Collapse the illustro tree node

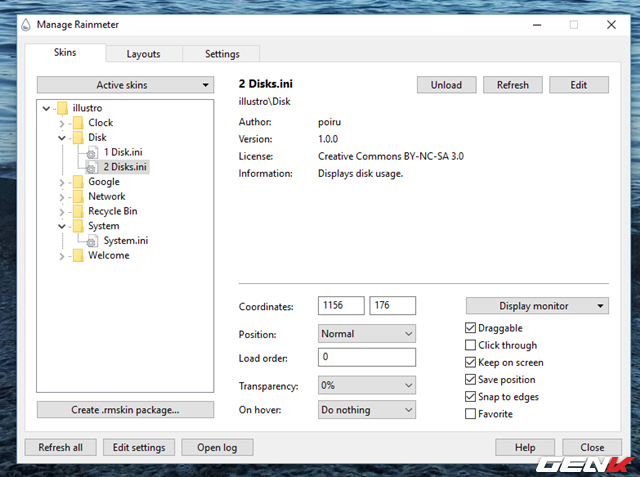point(46,109)
